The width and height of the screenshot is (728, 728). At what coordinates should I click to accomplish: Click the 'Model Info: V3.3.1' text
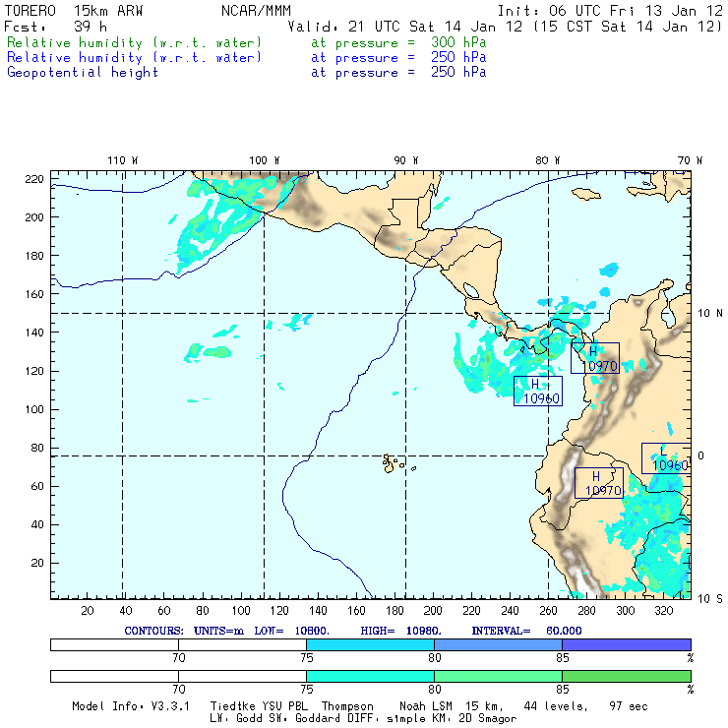131,706
